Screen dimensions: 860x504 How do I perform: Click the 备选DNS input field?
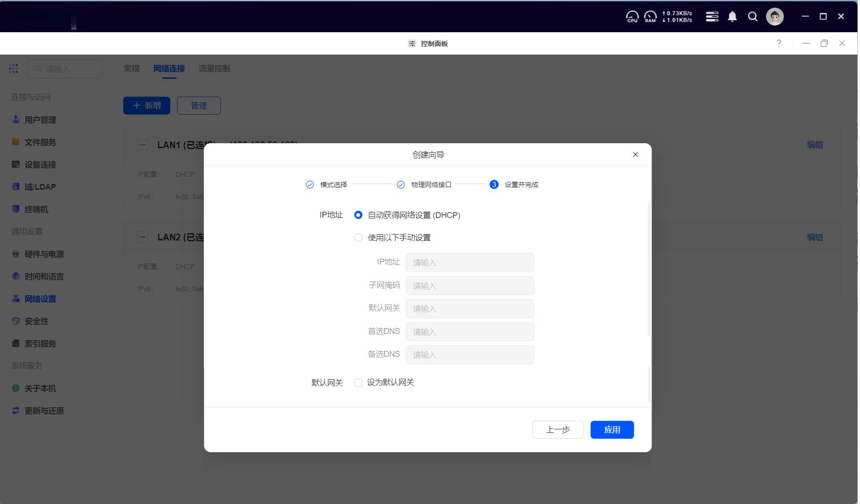tap(470, 355)
